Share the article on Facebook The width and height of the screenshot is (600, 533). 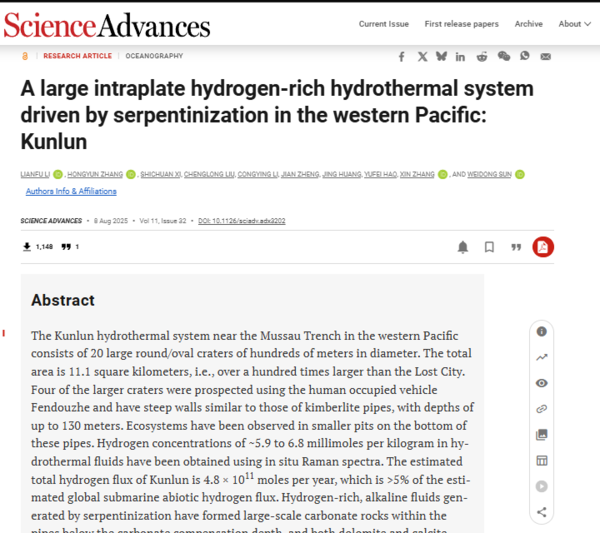click(402, 57)
